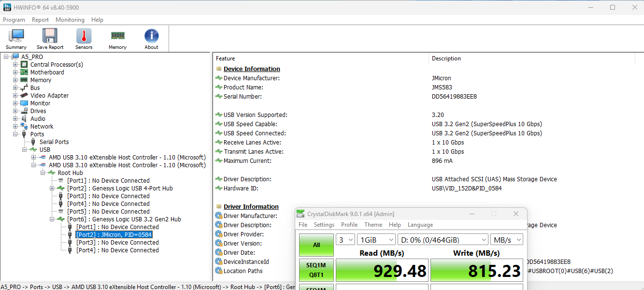Click the Memory module toolbar icon
The height and width of the screenshot is (290, 644).
(117, 39)
